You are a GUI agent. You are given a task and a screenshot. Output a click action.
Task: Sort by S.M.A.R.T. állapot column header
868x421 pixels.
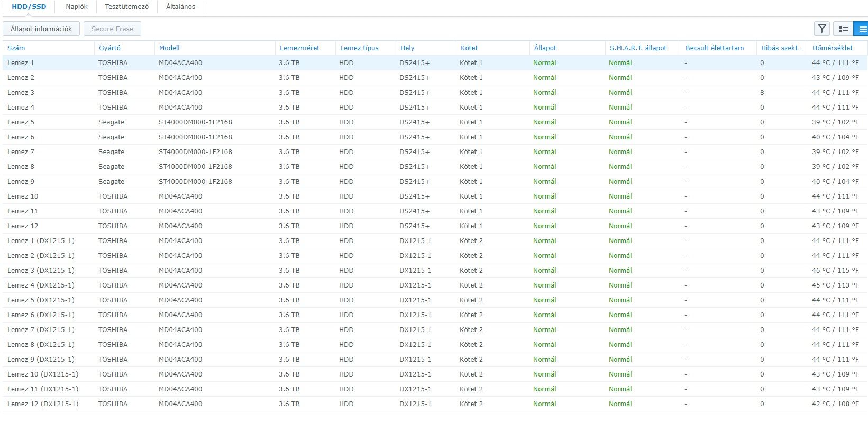[x=643, y=48]
